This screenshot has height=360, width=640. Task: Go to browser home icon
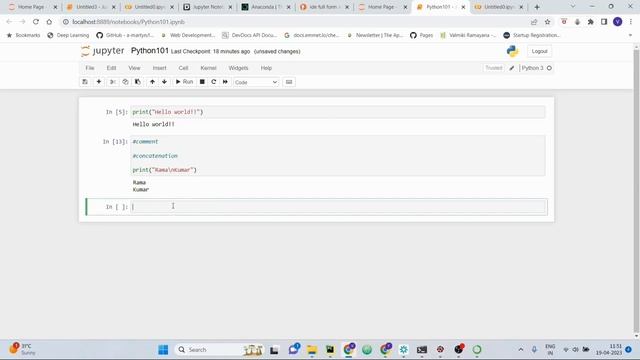click(x=49, y=22)
